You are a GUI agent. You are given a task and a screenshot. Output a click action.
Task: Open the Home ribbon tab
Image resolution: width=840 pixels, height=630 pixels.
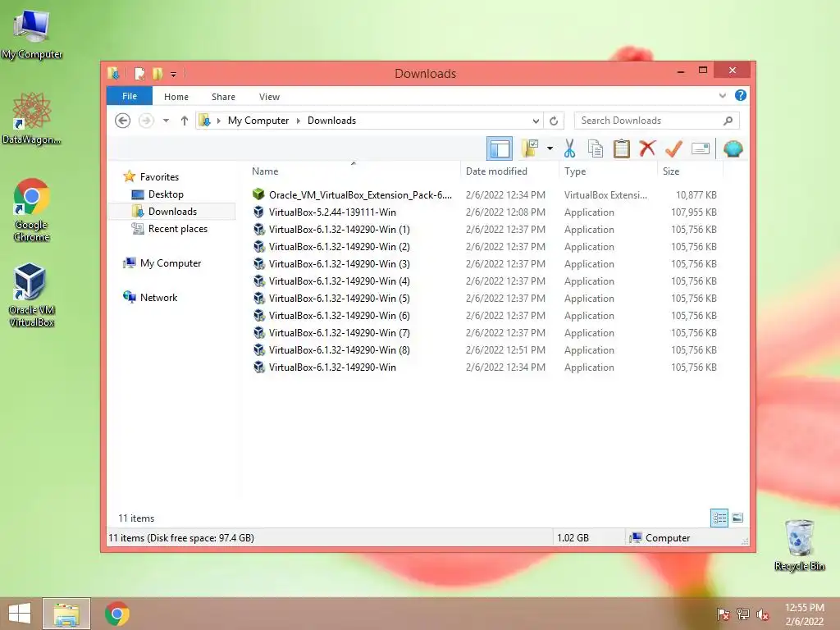coord(176,97)
